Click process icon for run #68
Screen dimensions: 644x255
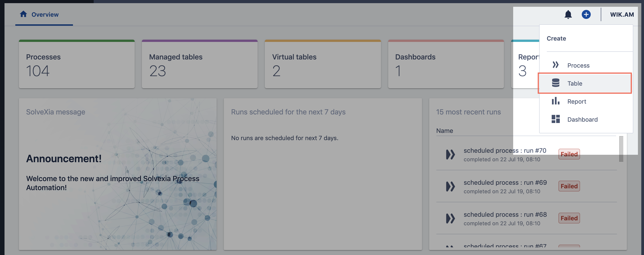[x=450, y=219]
